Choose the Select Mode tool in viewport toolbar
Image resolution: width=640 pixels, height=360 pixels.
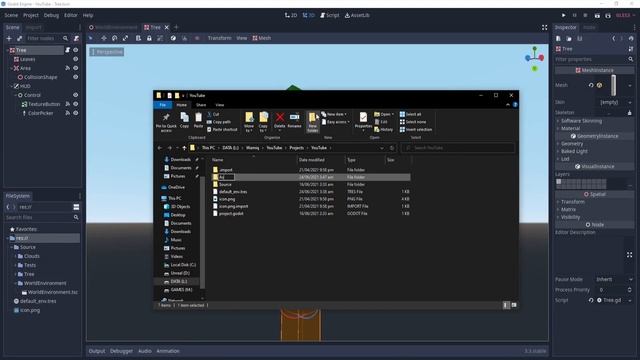click(x=91, y=38)
